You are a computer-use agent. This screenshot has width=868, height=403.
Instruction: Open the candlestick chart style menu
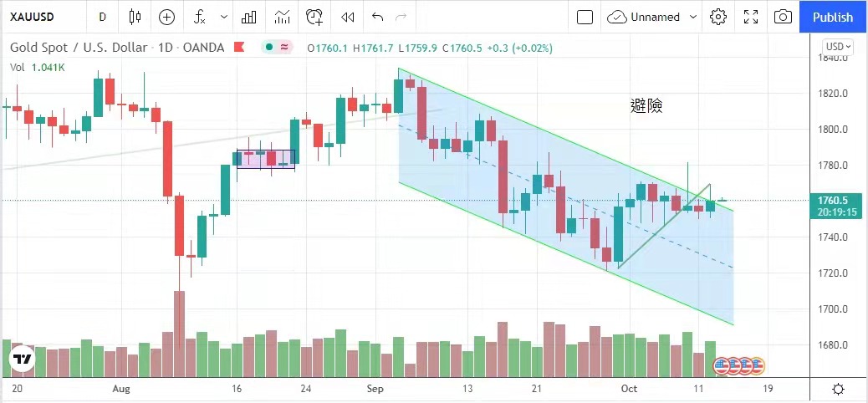[135, 17]
